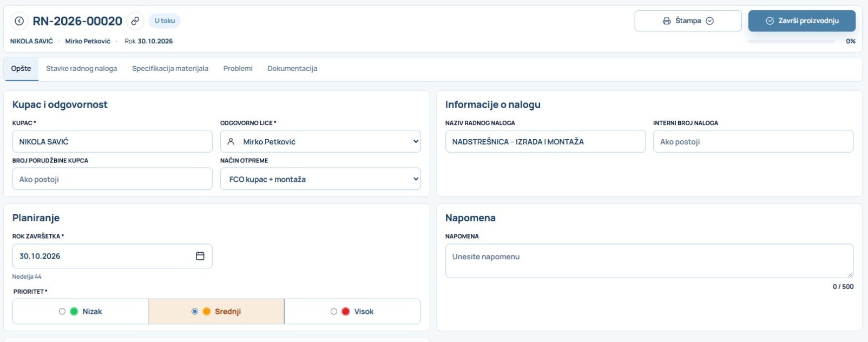The height and width of the screenshot is (342, 868).
Task: Expand the Način otpreme dropdown
Action: point(416,179)
